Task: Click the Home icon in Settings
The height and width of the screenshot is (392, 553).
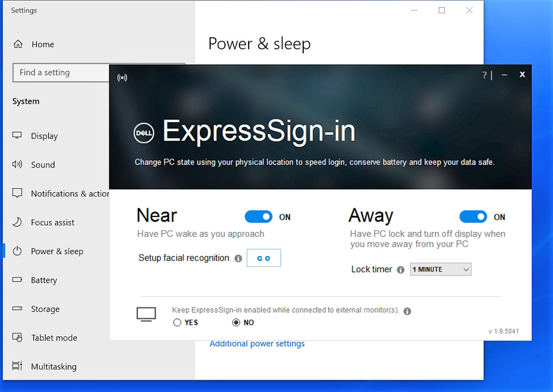Action: click(18, 44)
